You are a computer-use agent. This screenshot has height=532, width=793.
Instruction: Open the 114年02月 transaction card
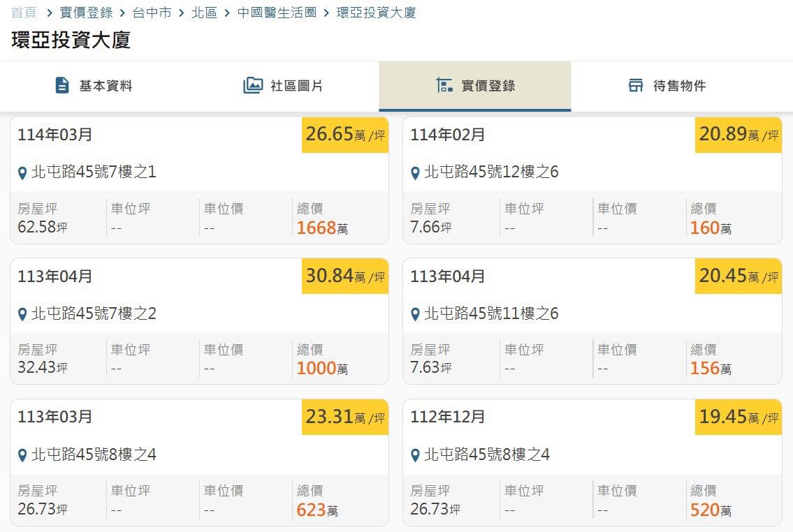592,180
